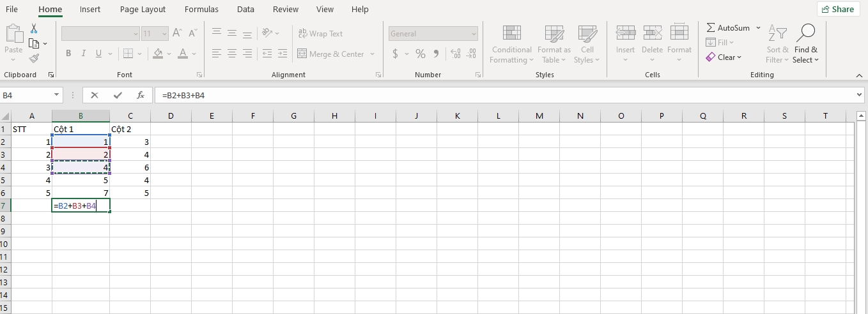
Task: Select the Format Painter brush
Action: coord(34,58)
